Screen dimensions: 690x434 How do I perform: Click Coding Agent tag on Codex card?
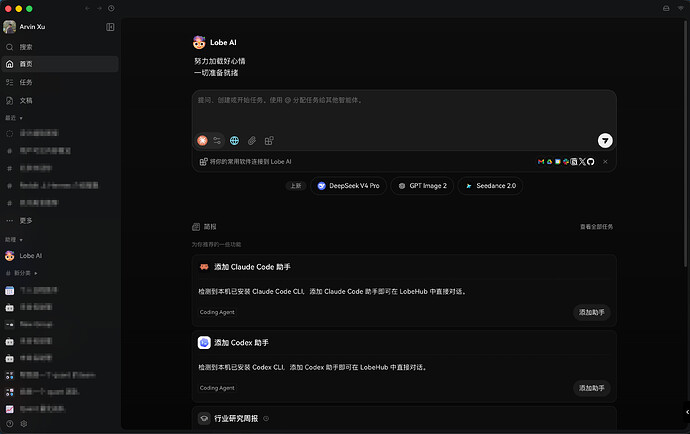(x=217, y=388)
